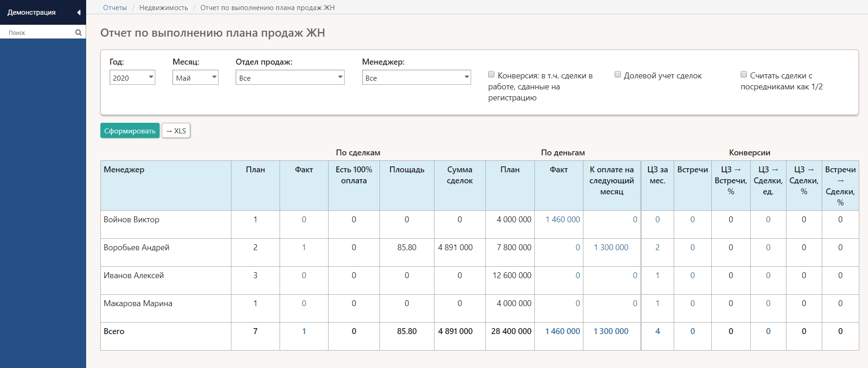
Task: Open Воробьев Андрей's ЦЗ за мес. value 2
Action: (x=657, y=247)
